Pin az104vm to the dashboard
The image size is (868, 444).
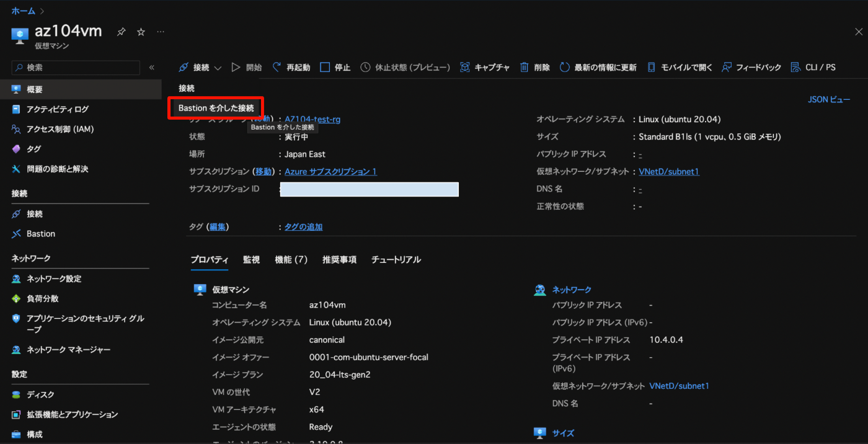tap(121, 32)
